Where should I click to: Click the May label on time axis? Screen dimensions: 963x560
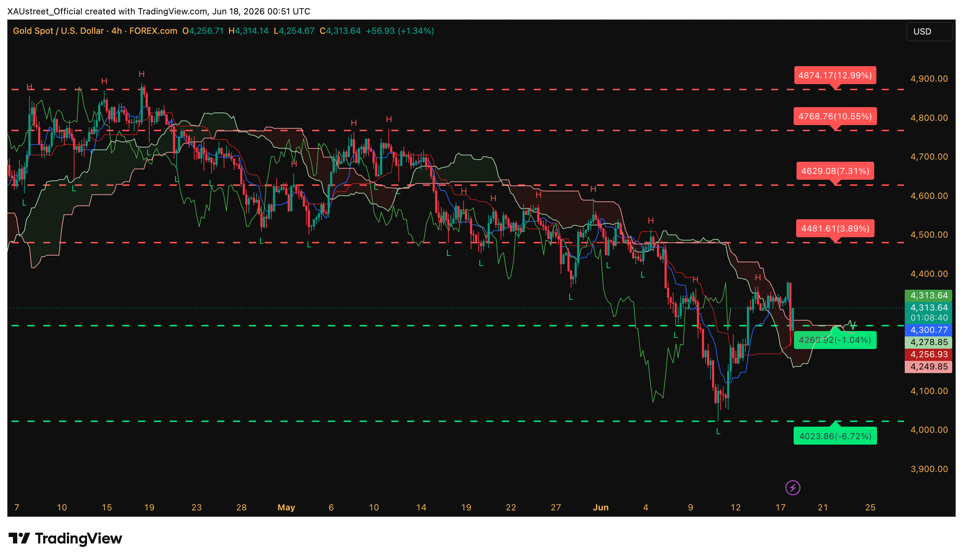[x=286, y=507]
